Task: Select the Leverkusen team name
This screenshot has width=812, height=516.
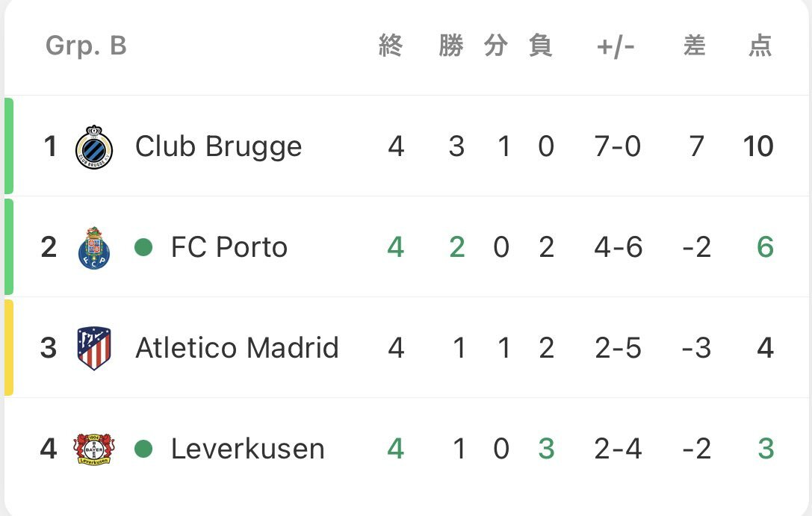Action: pos(248,449)
